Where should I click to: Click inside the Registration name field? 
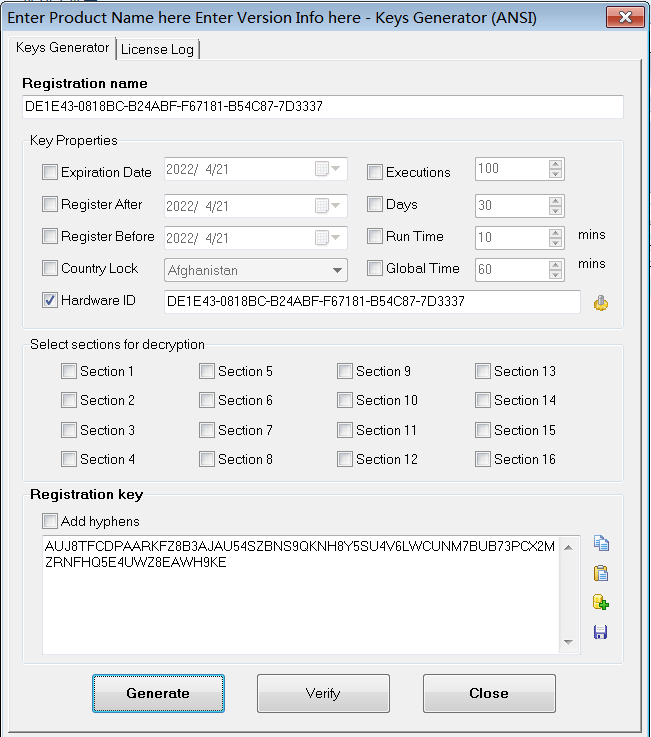320,106
